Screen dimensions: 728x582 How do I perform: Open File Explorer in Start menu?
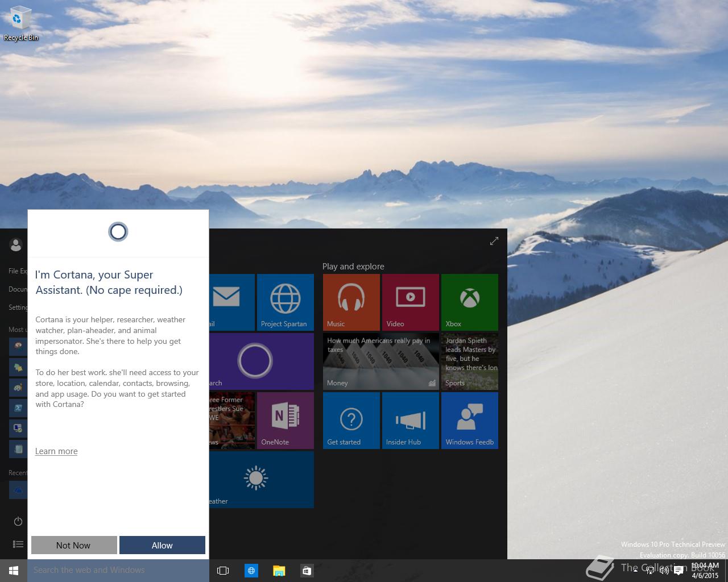[x=17, y=271]
